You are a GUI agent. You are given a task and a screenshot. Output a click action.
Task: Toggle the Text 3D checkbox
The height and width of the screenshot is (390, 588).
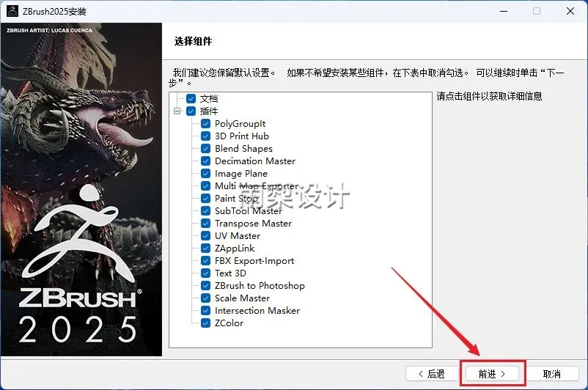tap(205, 273)
